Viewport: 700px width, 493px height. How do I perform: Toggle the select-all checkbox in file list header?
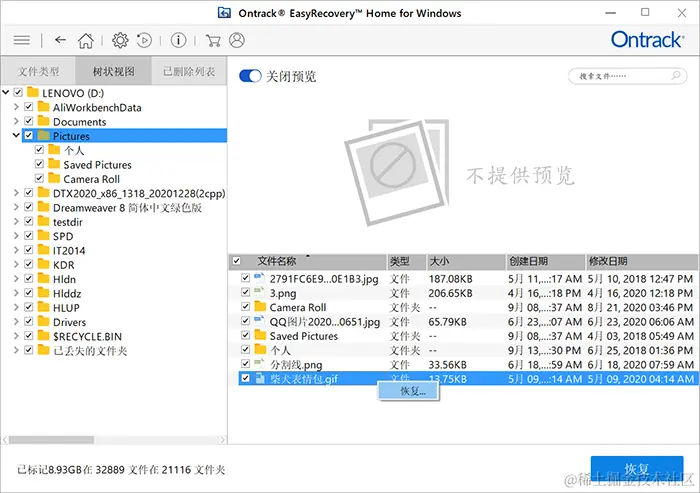[x=237, y=261]
